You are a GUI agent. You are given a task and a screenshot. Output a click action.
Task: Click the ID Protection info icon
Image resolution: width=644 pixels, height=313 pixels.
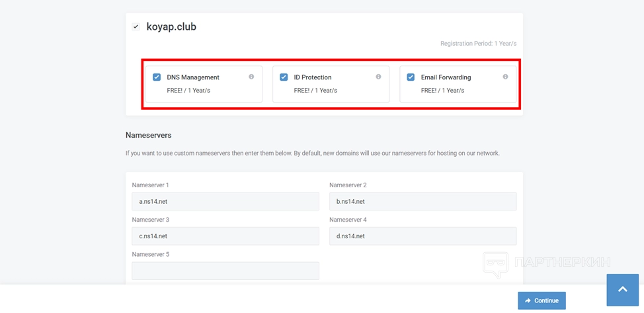coord(378,77)
